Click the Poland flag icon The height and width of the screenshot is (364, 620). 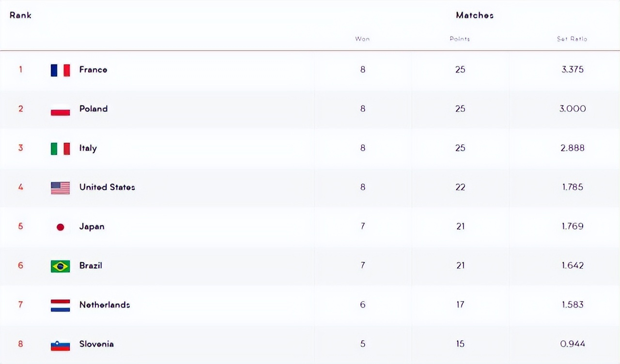(61, 109)
